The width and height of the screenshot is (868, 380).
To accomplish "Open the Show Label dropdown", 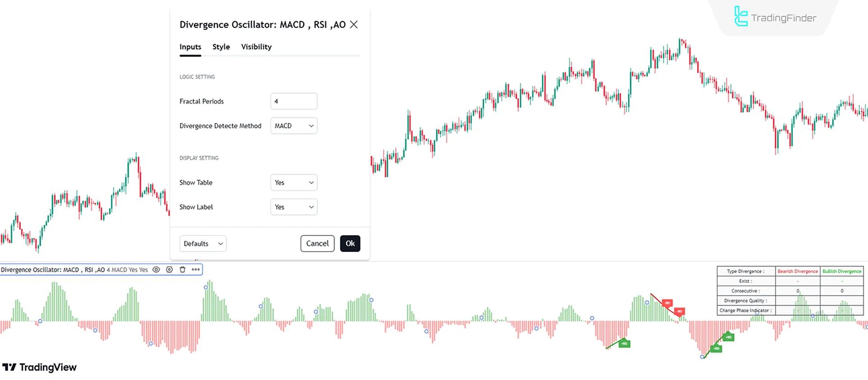I will point(293,207).
